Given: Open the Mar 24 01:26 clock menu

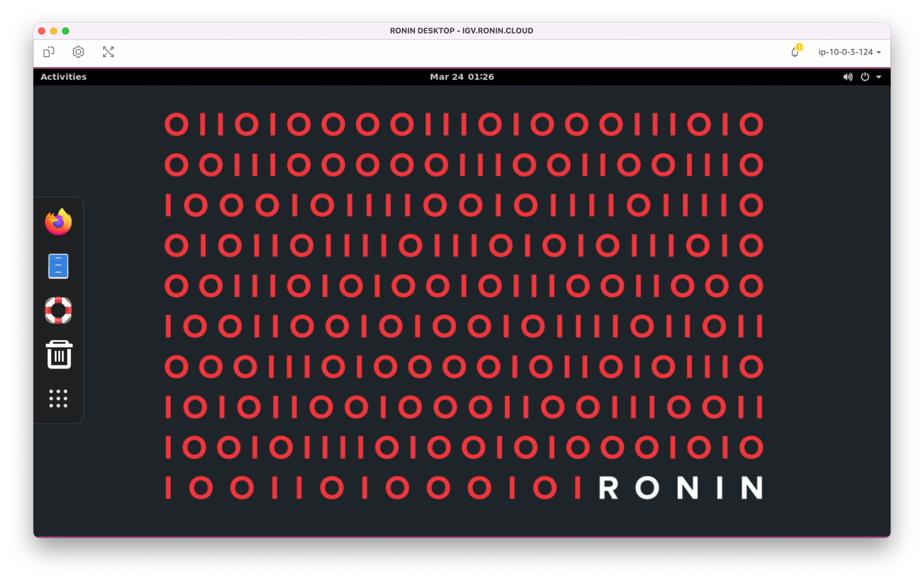Looking at the screenshot, I should [x=462, y=77].
